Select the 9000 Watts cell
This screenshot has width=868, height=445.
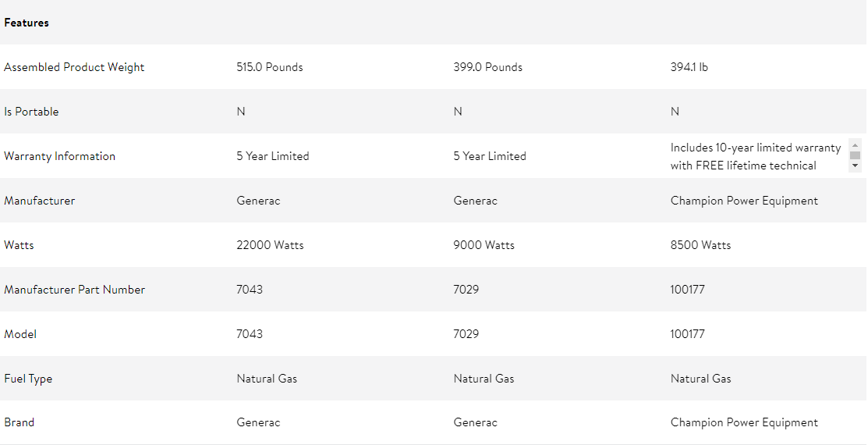pos(484,245)
